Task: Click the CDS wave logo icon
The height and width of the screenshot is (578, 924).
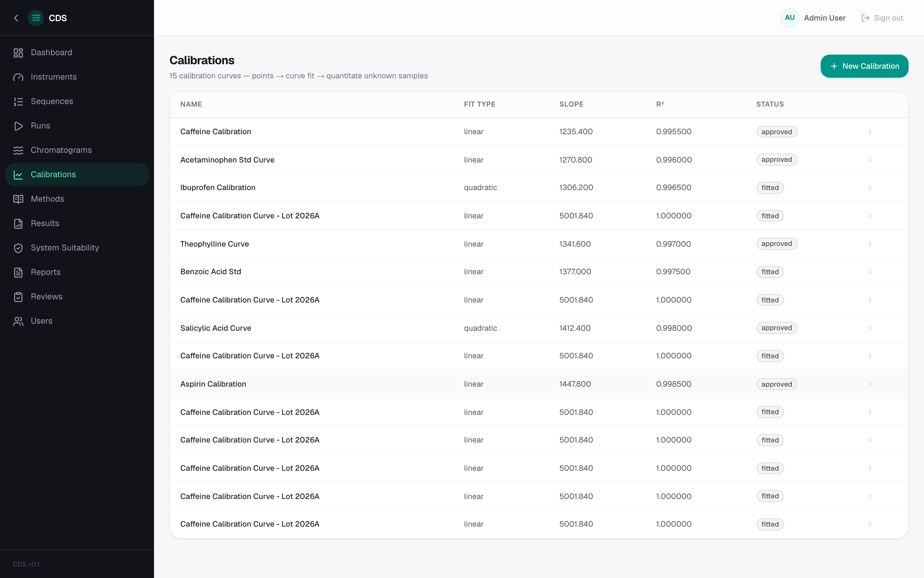Action: point(36,18)
